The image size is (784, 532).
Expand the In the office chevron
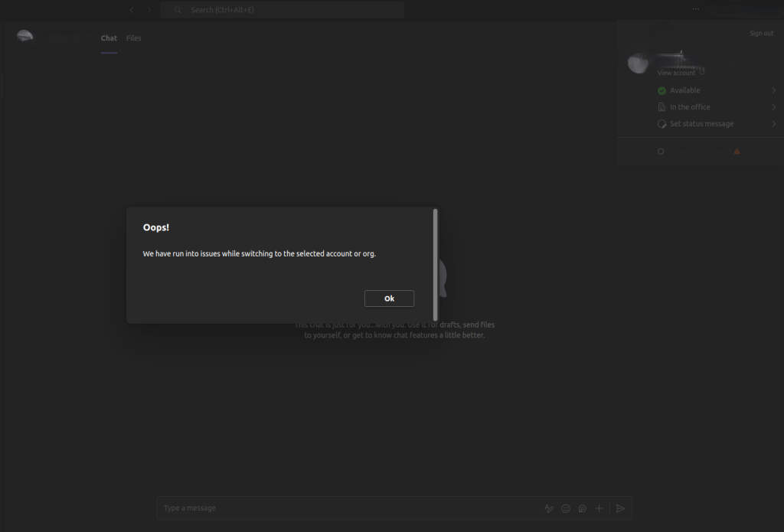coord(773,107)
